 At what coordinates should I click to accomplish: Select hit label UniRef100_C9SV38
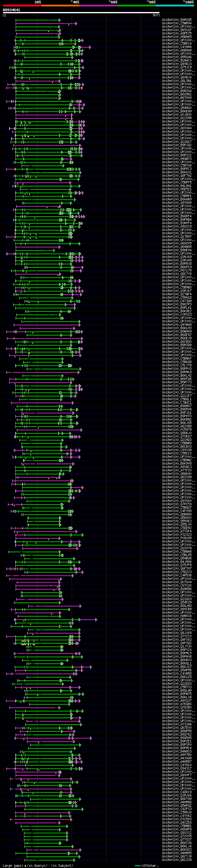click(177, 450)
